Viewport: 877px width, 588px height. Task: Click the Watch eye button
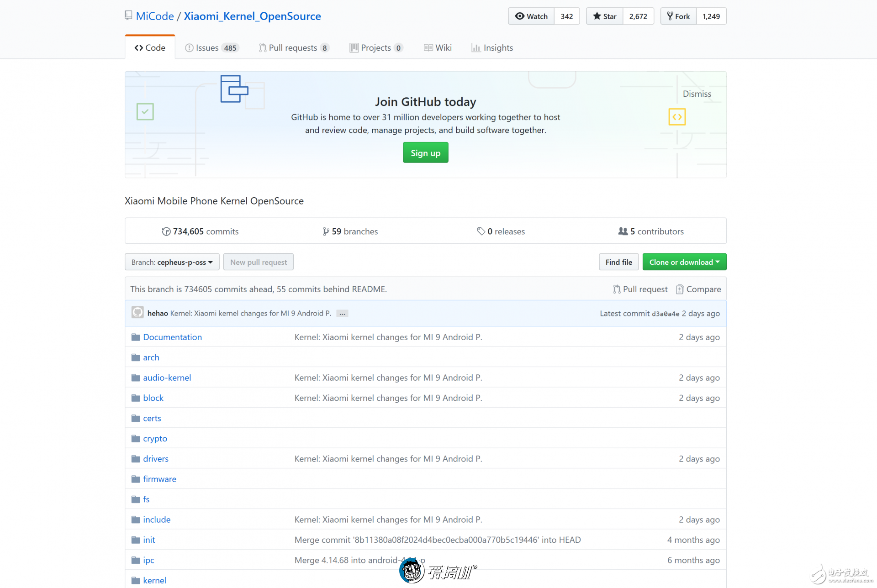[531, 16]
